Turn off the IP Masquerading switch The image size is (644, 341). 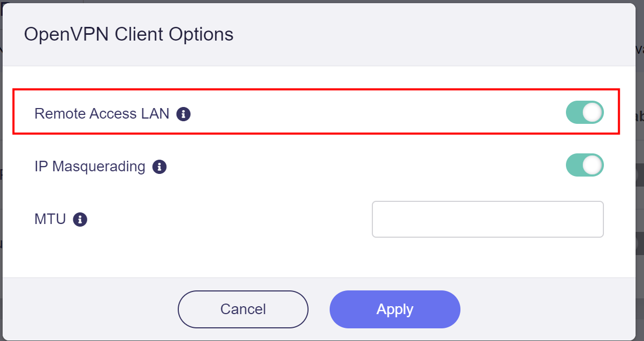point(584,165)
